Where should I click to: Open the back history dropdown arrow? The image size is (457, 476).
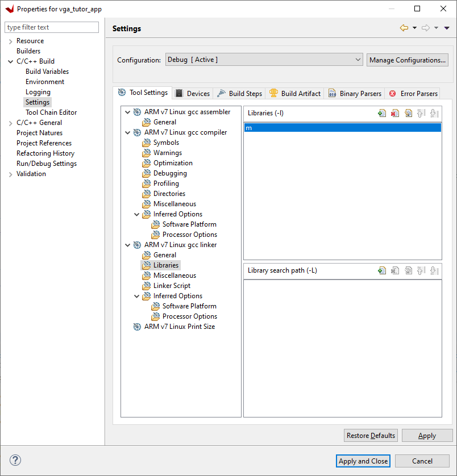(x=414, y=28)
